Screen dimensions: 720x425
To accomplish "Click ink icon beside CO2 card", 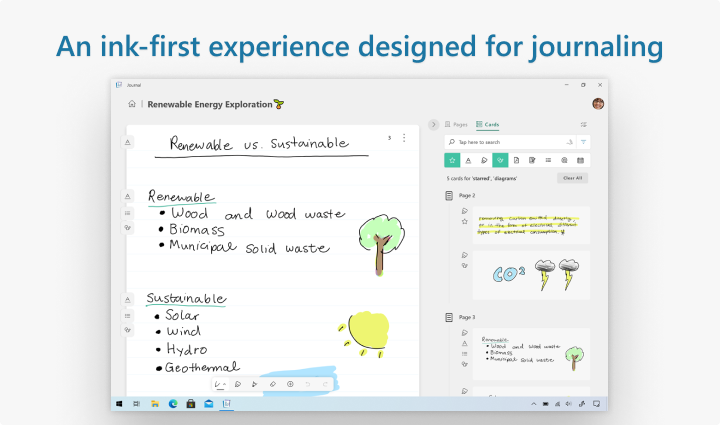I will 465,255.
